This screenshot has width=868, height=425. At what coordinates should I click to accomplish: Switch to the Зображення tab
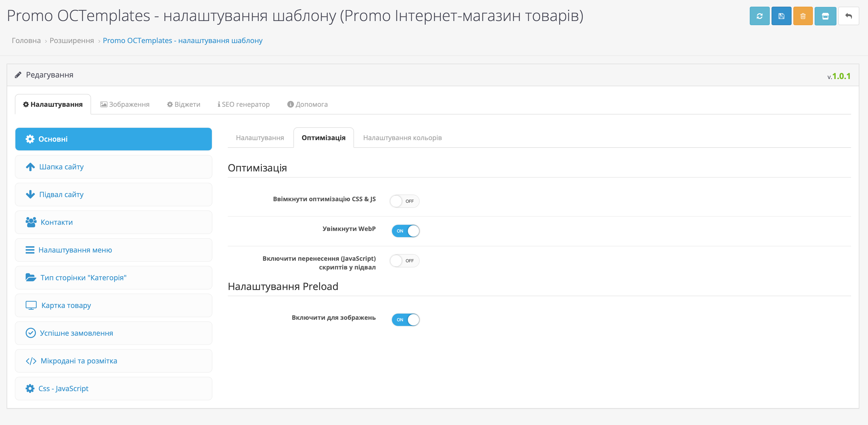(x=125, y=104)
